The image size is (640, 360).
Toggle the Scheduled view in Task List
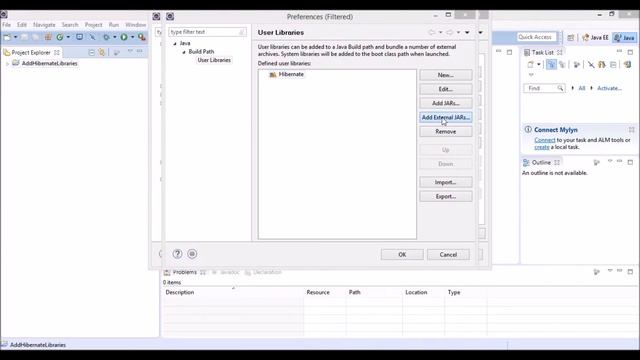[x=562, y=64]
